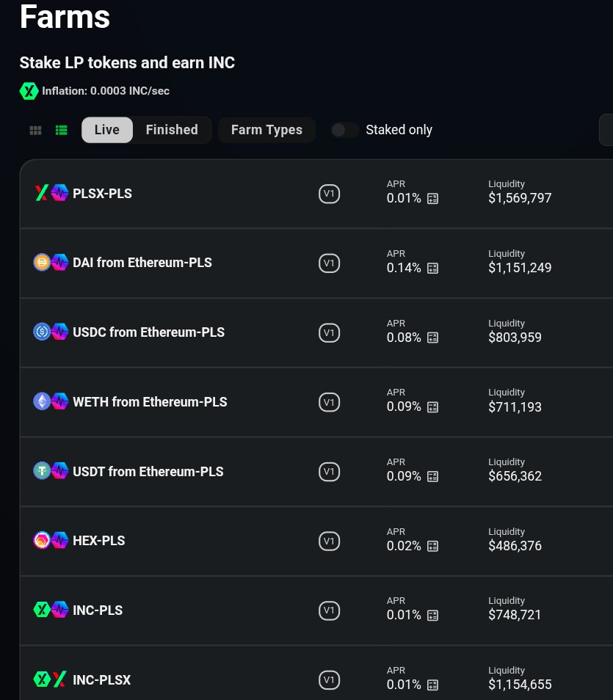Enable the Staked only toggle

[344, 130]
